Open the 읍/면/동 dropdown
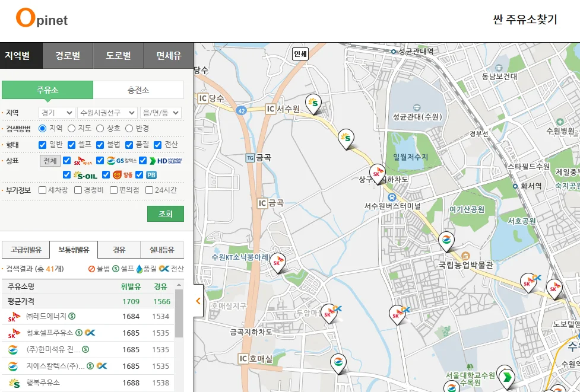 click(160, 113)
